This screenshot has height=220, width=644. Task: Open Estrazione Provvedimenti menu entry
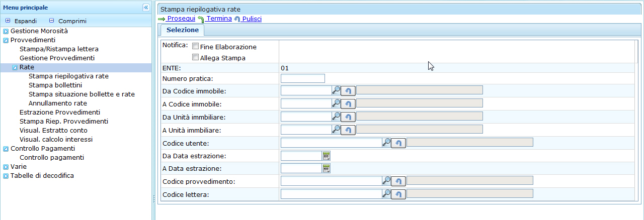pos(60,112)
